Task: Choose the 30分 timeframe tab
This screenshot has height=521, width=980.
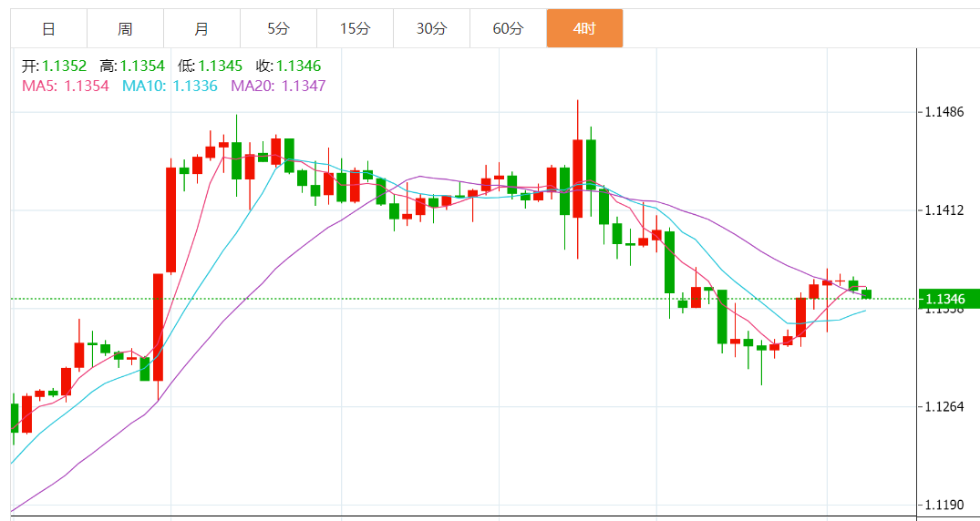Action: pyautogui.click(x=432, y=28)
